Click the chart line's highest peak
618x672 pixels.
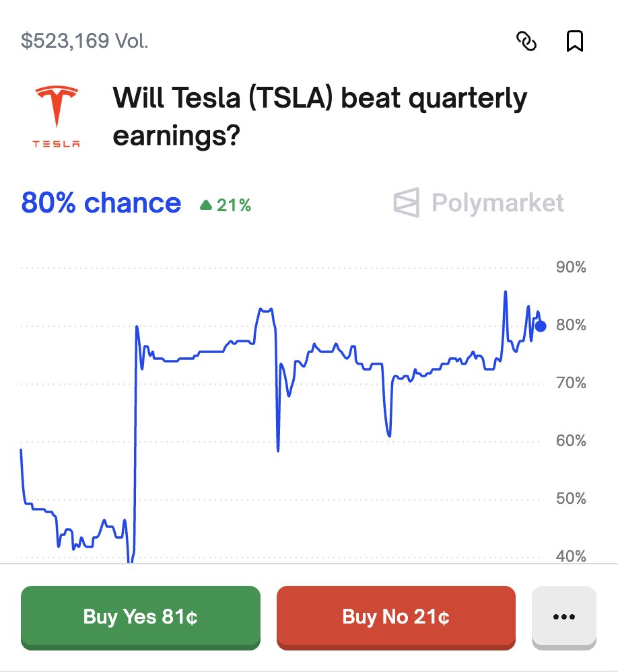tap(505, 291)
